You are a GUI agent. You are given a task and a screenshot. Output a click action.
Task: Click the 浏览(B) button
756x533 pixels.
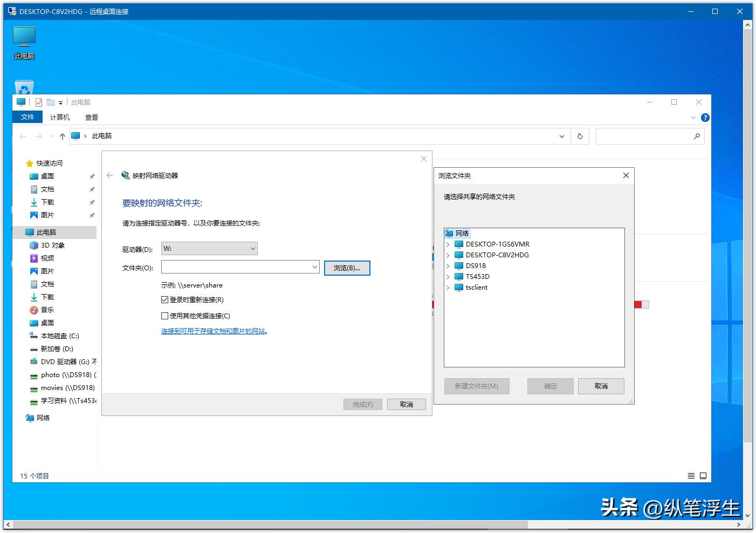[x=347, y=268]
